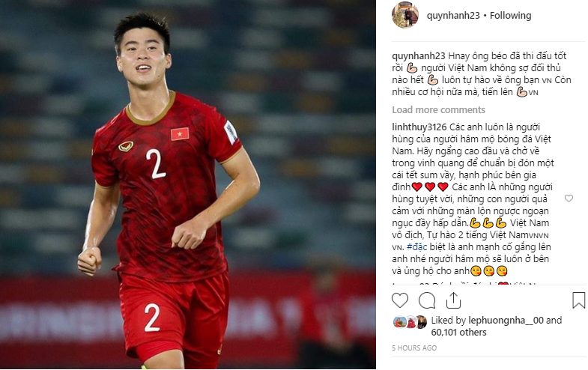588x370 pixels.
Task: Expand Load more comments
Action: click(438, 110)
